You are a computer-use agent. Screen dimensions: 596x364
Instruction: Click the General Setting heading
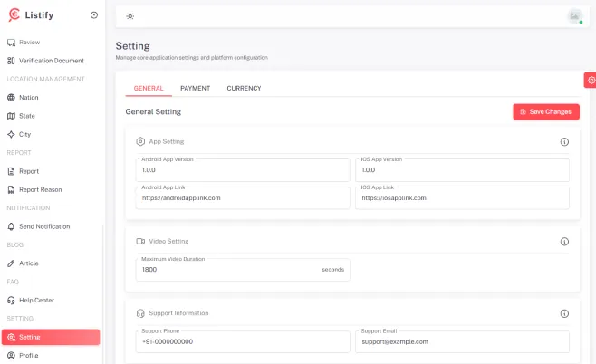pyautogui.click(x=153, y=111)
